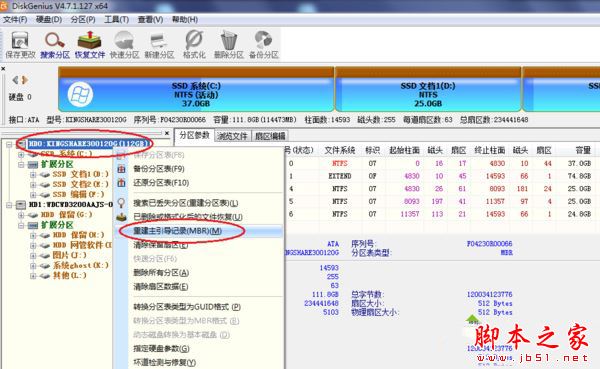Screen dimensions: 600x369
Task: Click the 格式化 format toolbar icon
Action: [194, 44]
